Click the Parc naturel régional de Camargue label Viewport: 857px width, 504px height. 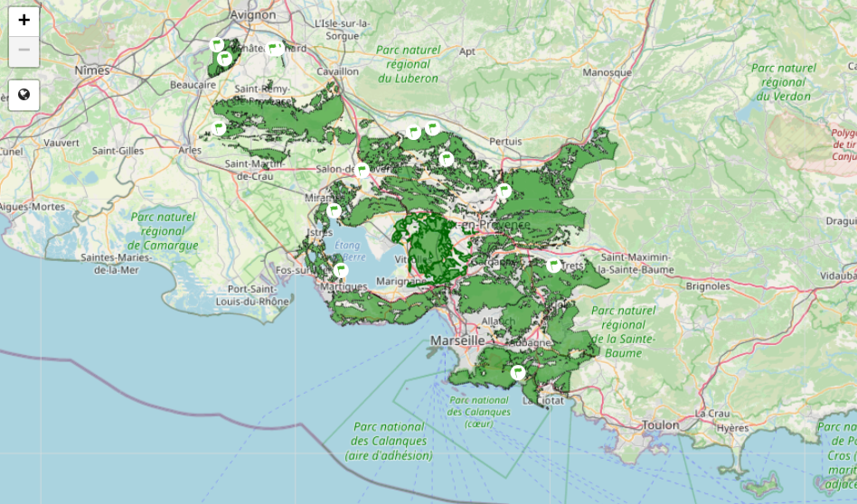click(x=163, y=231)
